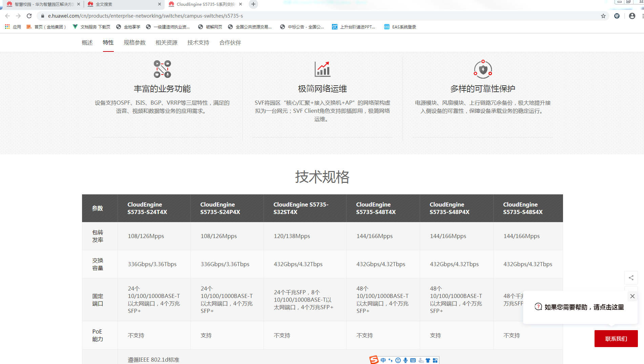
Task: Click the 极简网络运维 heading
Action: [x=322, y=89]
